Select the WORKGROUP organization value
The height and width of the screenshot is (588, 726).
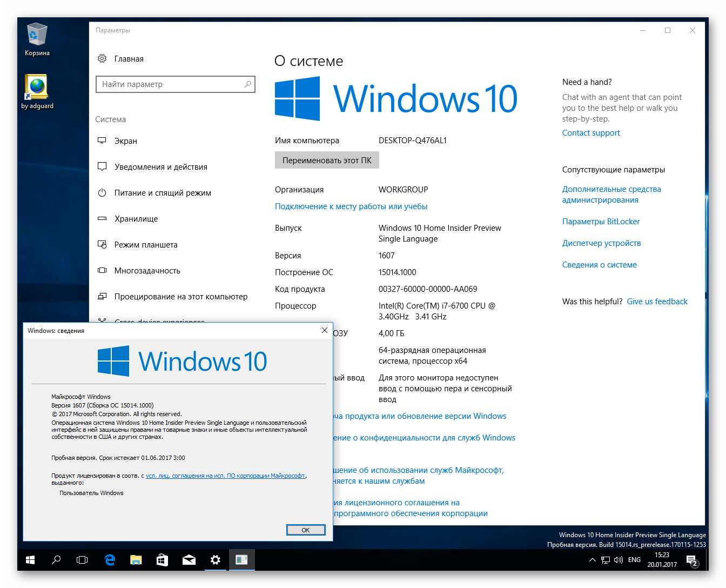[404, 190]
